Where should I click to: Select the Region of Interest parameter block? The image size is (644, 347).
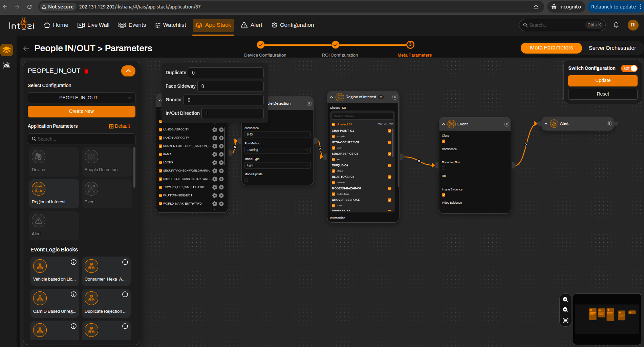(x=54, y=193)
